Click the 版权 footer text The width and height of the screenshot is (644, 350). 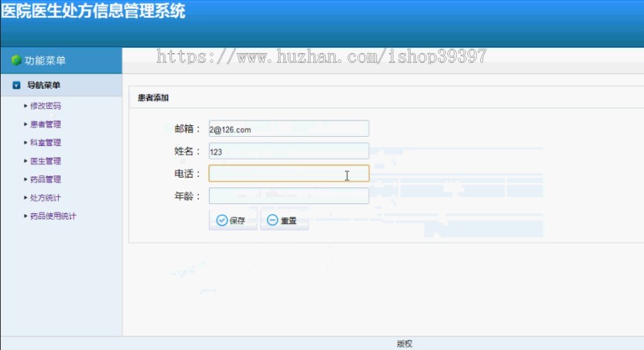[404, 344]
